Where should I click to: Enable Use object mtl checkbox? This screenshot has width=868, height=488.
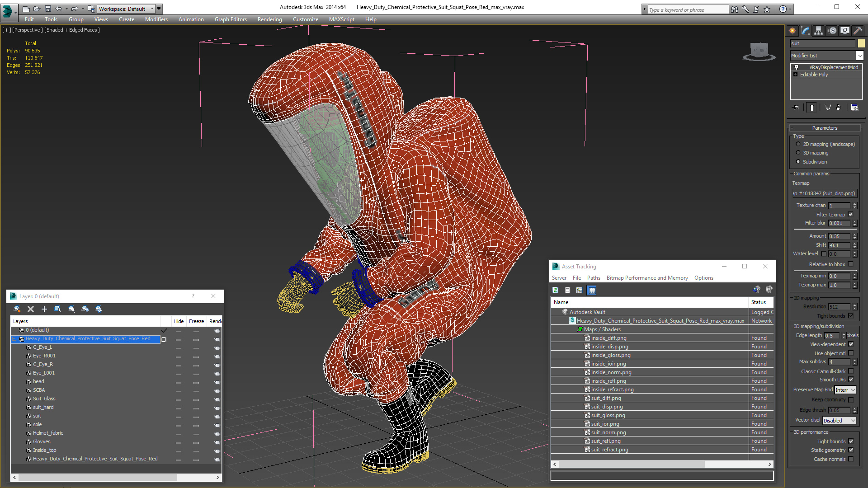851,353
